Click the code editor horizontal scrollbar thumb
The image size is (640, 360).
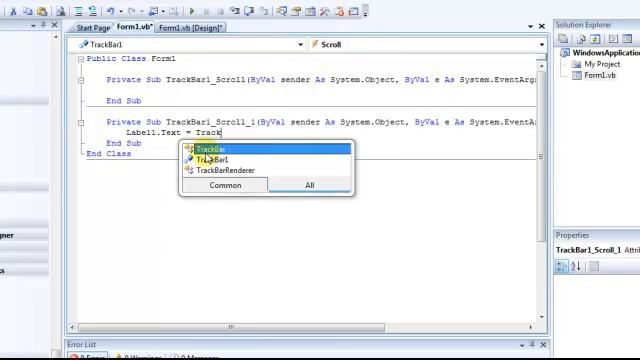click(x=231, y=327)
